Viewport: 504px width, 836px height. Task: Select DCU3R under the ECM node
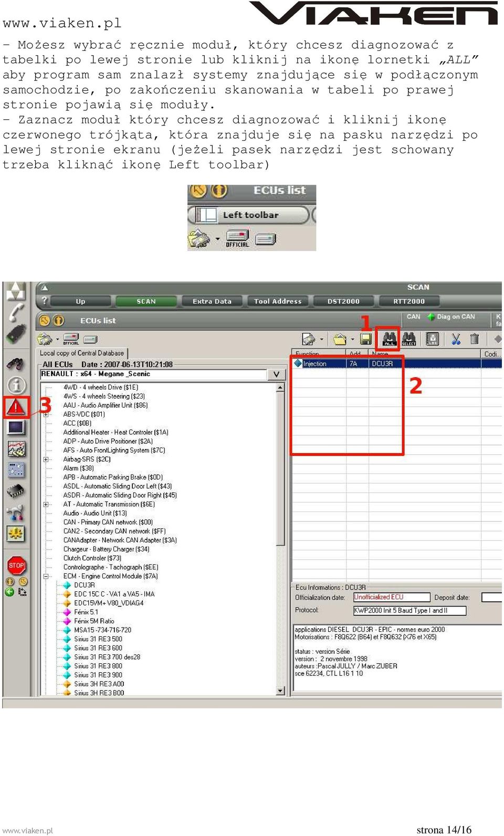[85, 585]
